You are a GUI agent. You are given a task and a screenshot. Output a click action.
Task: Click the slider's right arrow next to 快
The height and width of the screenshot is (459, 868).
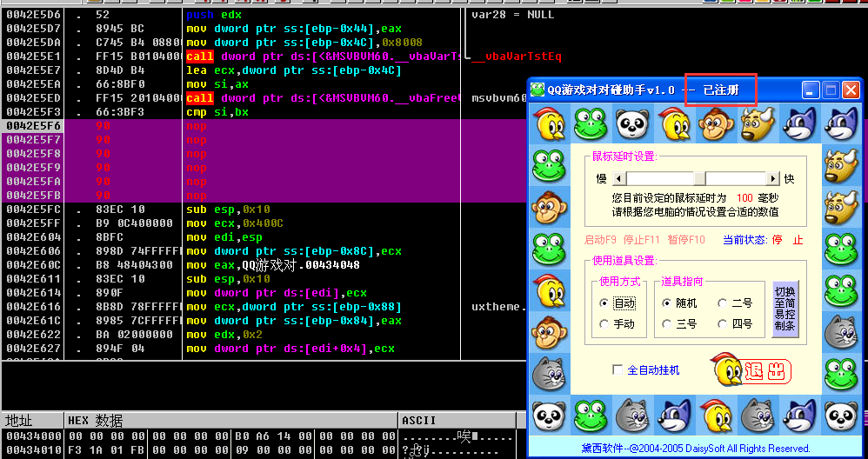click(773, 178)
